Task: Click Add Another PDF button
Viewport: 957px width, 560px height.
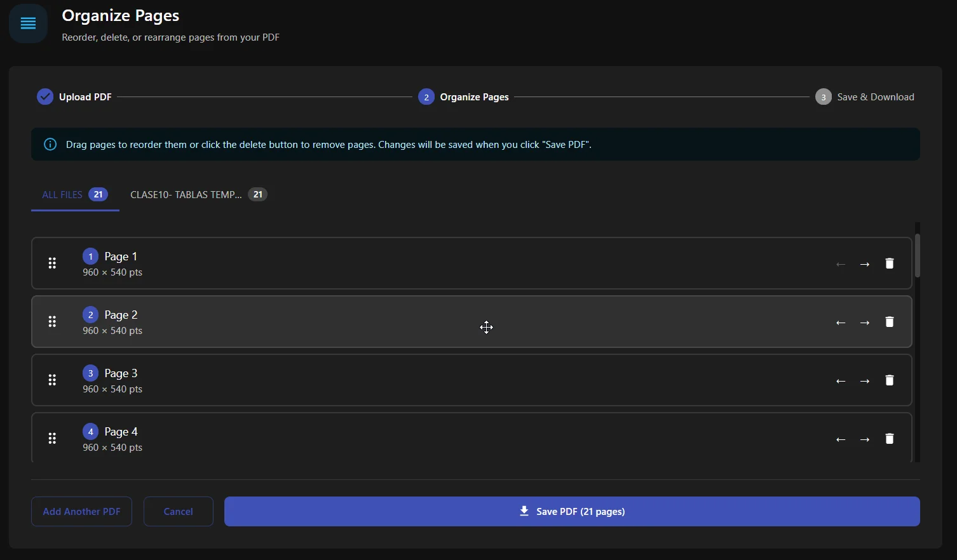Action: tap(81, 511)
